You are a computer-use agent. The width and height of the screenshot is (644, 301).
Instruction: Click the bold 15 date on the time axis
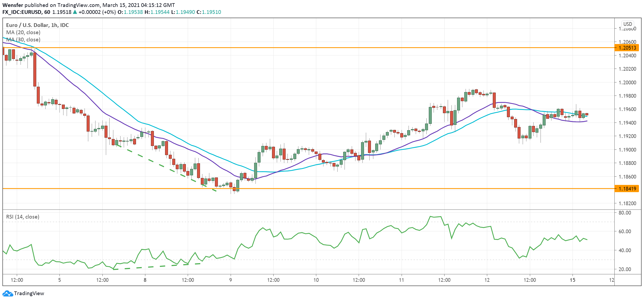[x=573, y=280]
